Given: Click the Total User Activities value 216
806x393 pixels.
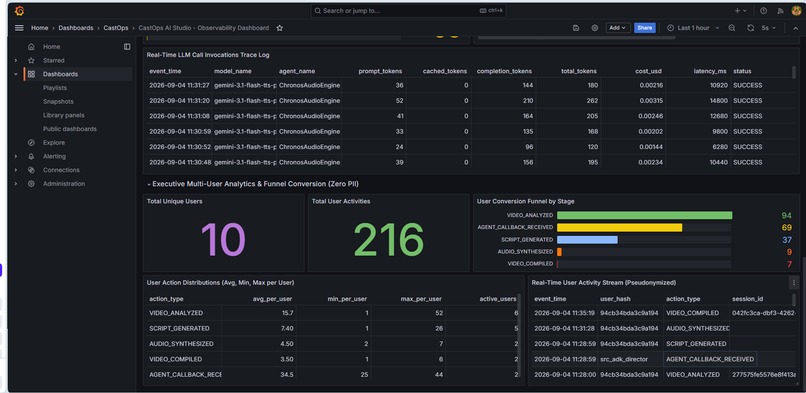Looking at the screenshot, I should tap(389, 239).
